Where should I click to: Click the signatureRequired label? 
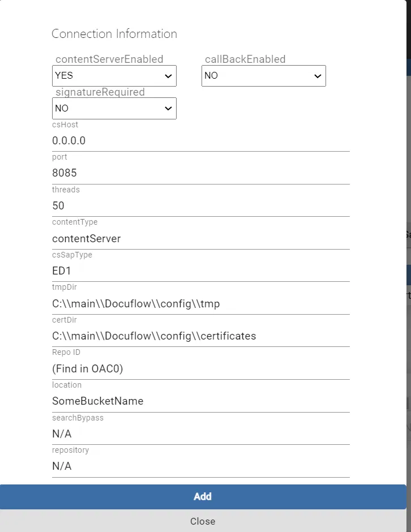click(100, 92)
